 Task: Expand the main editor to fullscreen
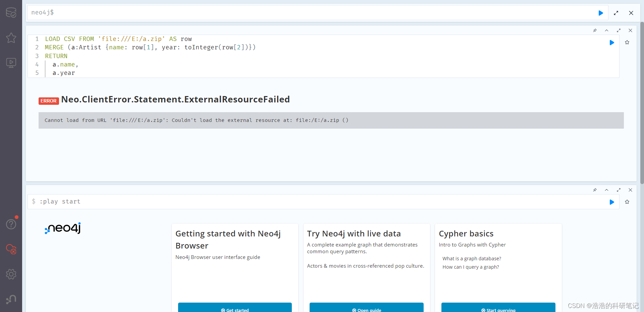(x=616, y=13)
